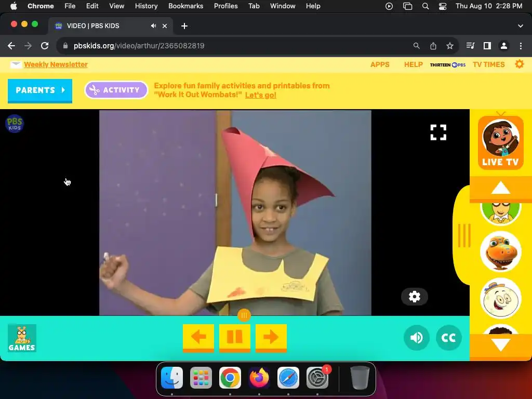The height and width of the screenshot is (399, 532).
Task: Open the Window menu
Action: pyautogui.click(x=283, y=6)
